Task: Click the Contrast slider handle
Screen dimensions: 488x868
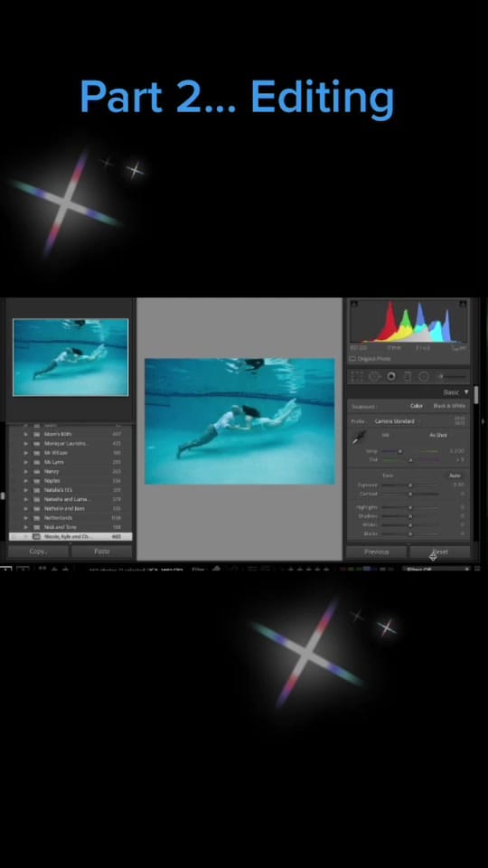Action: click(410, 494)
